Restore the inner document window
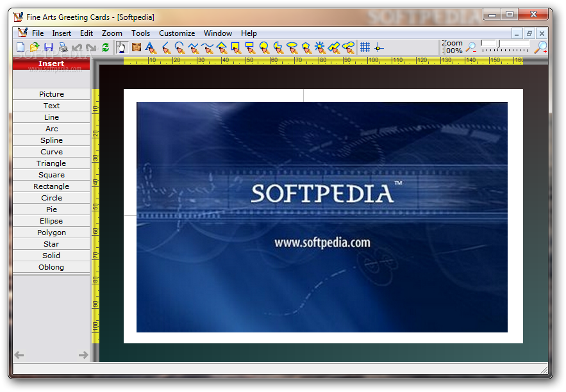The width and height of the screenshot is (566, 392). point(529,33)
